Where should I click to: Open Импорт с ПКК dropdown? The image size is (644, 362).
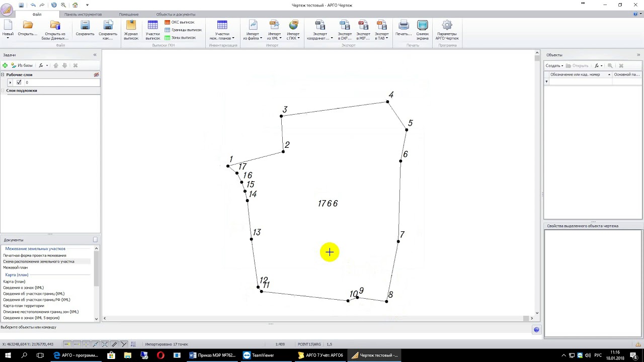click(x=293, y=30)
